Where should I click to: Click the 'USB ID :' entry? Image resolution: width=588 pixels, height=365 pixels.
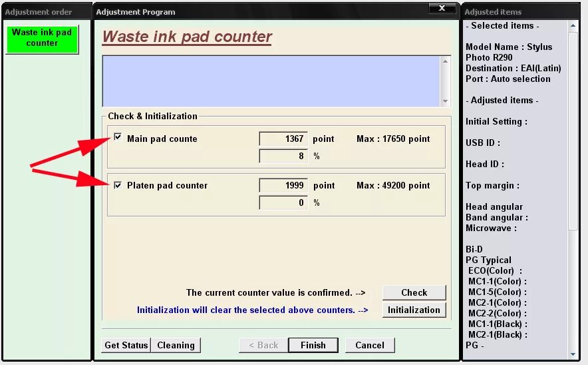tap(483, 143)
